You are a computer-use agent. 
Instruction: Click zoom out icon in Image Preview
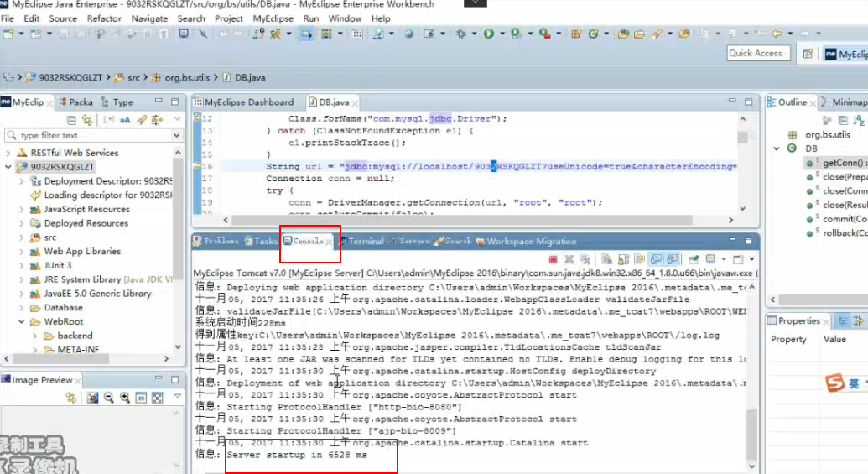pyautogui.click(x=108, y=398)
